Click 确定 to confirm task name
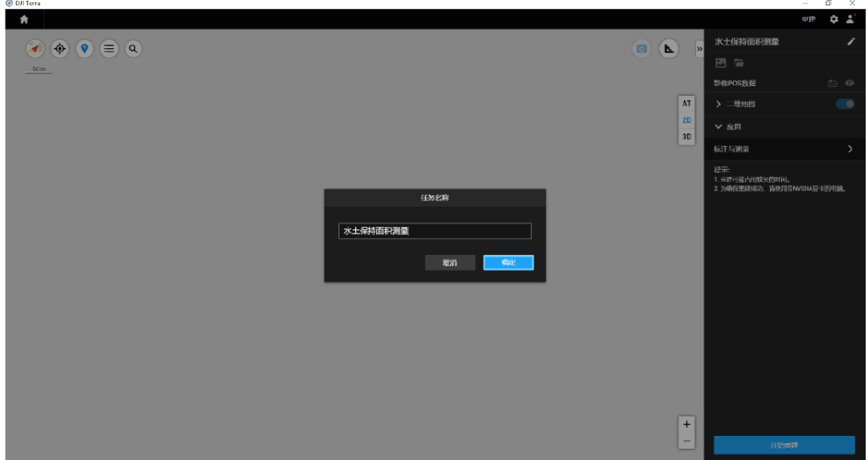 point(508,263)
